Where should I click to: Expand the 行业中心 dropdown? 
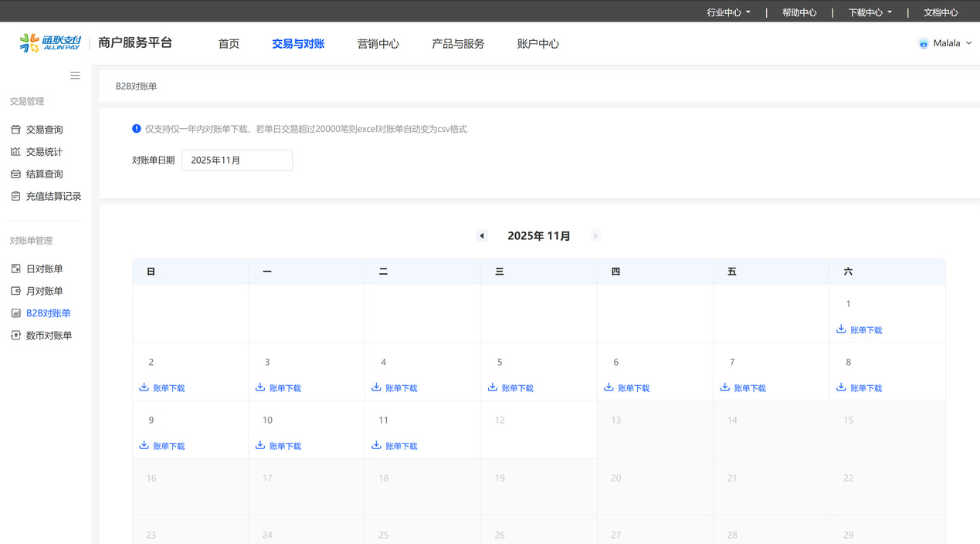[728, 12]
